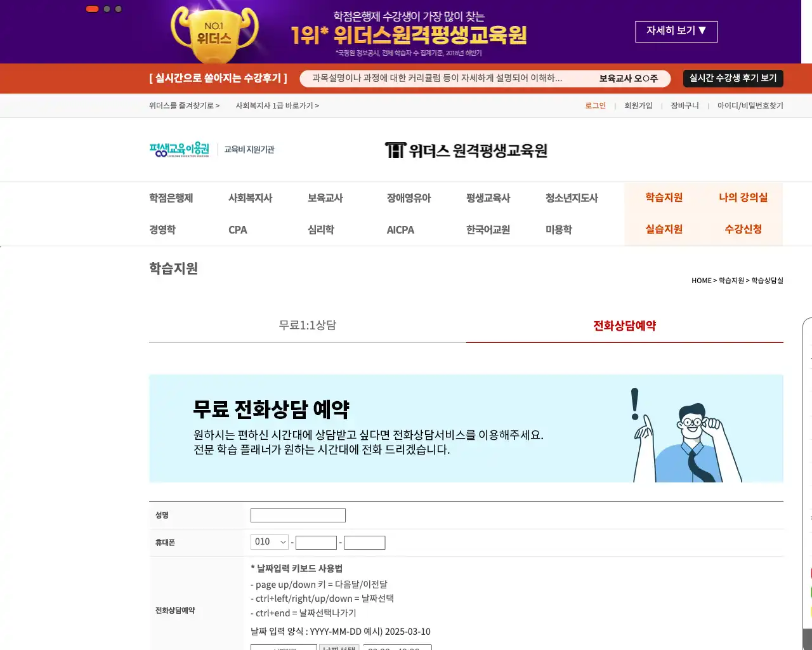
Task: Switch to the 무료1:1상담 tab
Action: click(307, 325)
